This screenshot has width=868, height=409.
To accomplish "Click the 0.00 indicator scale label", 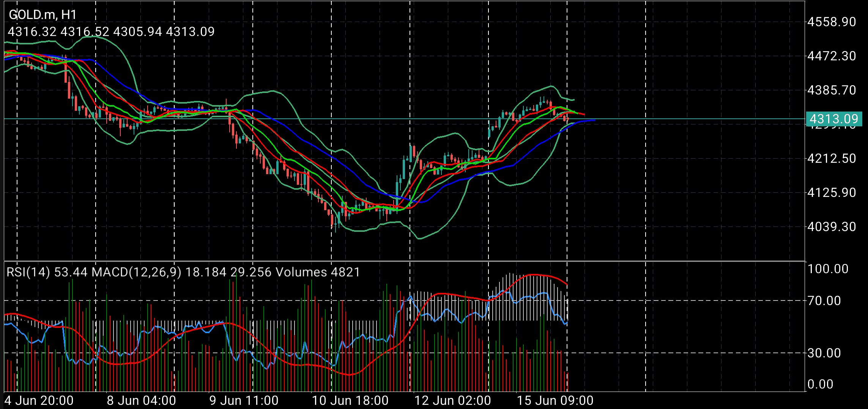I will [821, 384].
